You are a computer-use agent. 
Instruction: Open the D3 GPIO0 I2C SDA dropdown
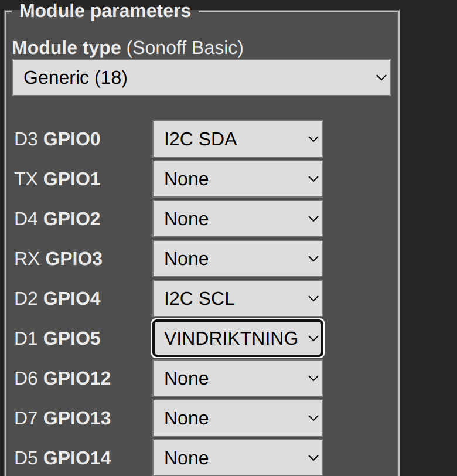[238, 139]
